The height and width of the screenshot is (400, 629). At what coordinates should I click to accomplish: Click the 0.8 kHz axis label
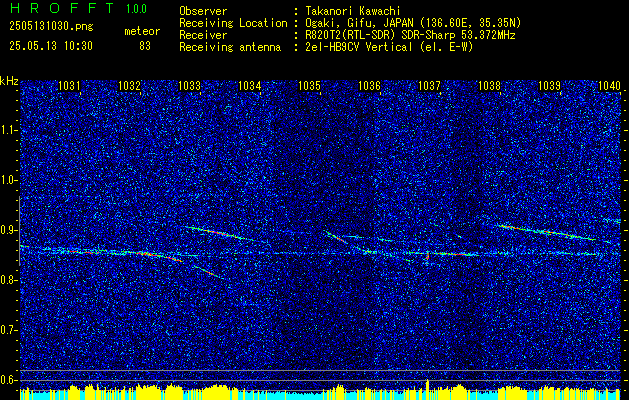8,280
